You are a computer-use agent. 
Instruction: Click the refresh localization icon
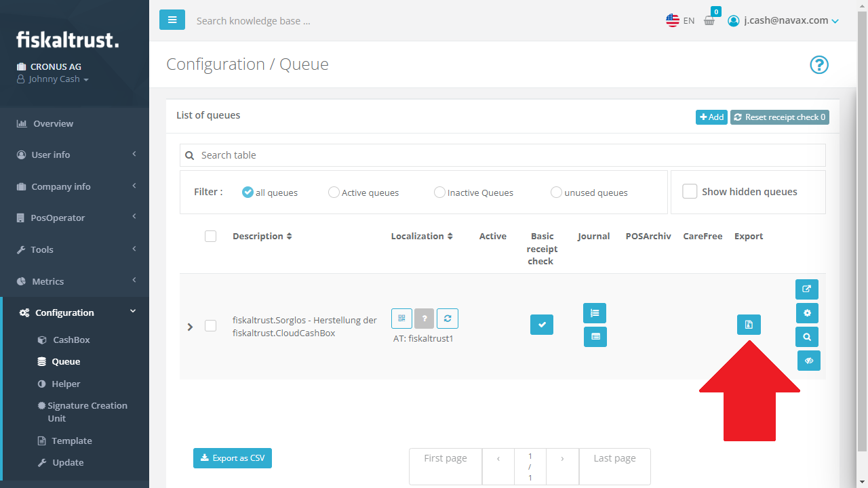click(448, 319)
